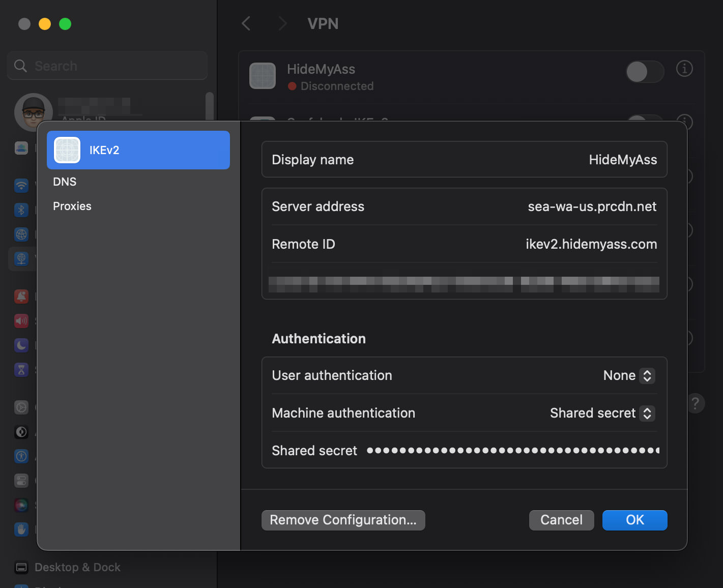This screenshot has width=723, height=588.
Task: Click the HideMyAss VPN app icon
Action: [263, 76]
